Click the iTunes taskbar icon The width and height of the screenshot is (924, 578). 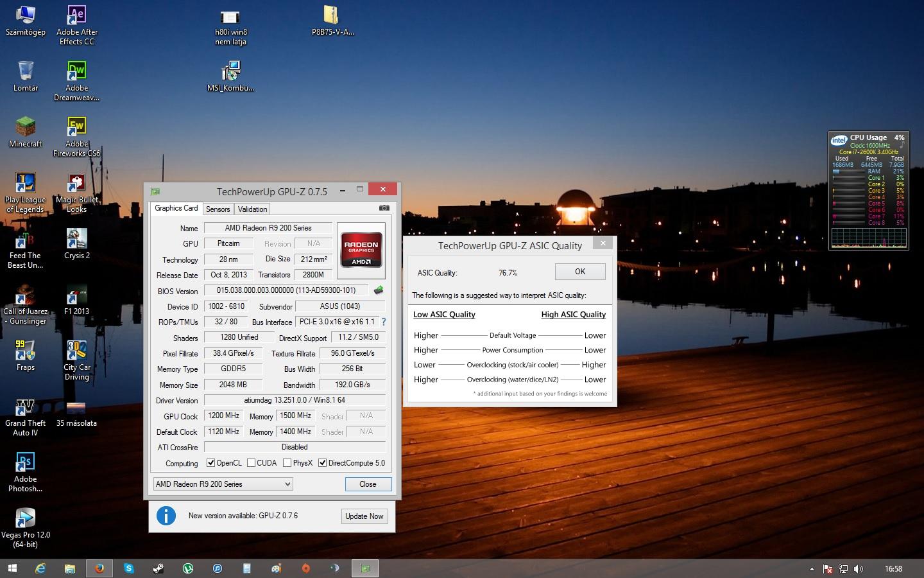click(x=217, y=568)
